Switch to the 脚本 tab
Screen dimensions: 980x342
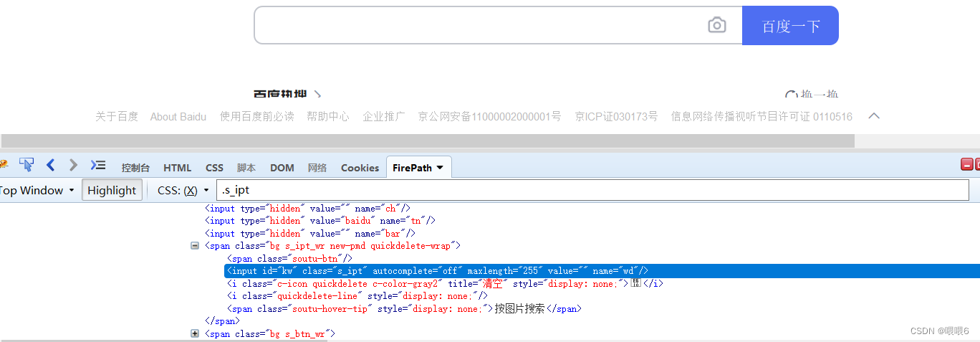pos(246,168)
